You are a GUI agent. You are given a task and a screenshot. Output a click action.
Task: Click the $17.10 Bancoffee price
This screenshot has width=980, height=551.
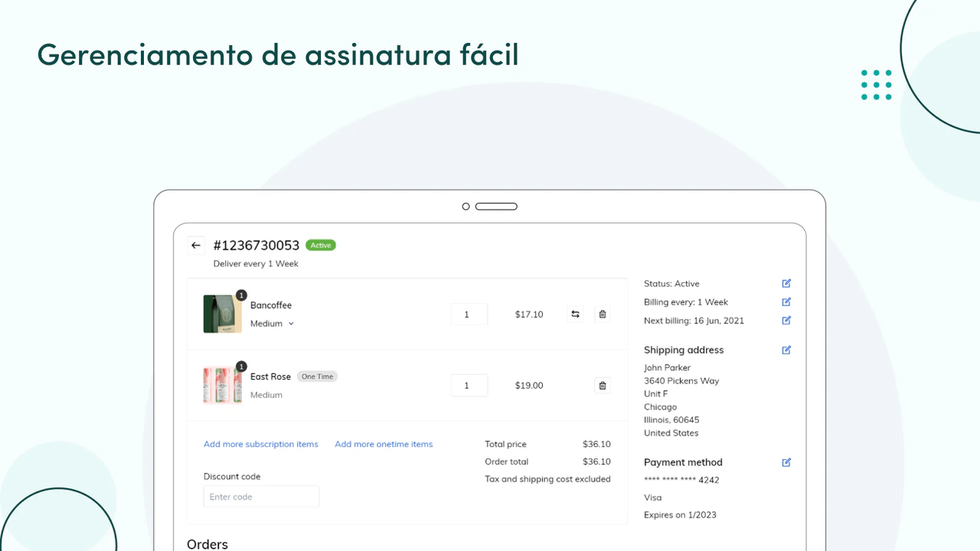tap(529, 315)
